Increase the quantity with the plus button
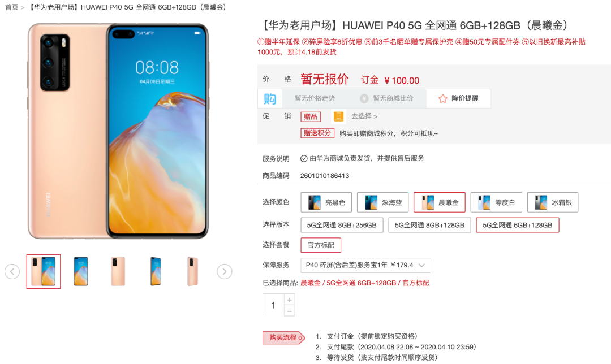The height and width of the screenshot is (364, 611). point(289,300)
